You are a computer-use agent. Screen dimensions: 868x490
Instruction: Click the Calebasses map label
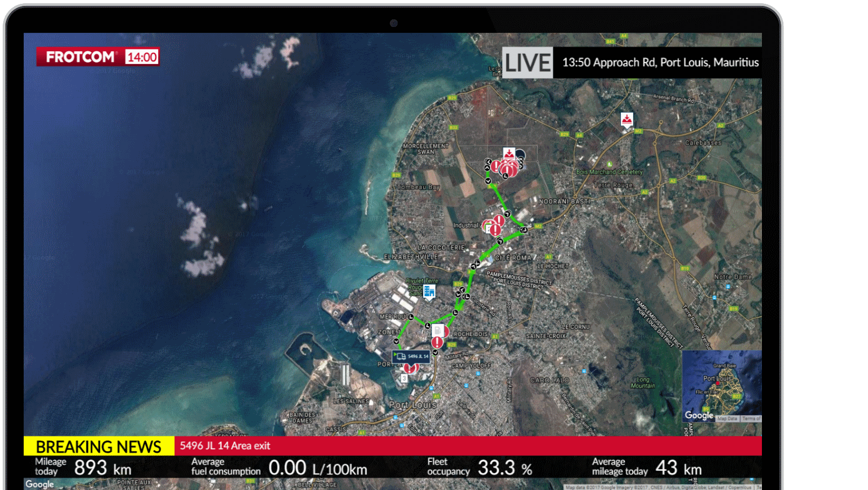pos(703,143)
